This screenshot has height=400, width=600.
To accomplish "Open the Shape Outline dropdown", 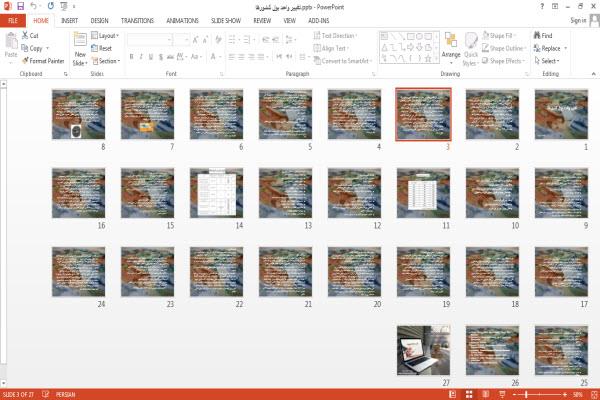I will pos(504,48).
